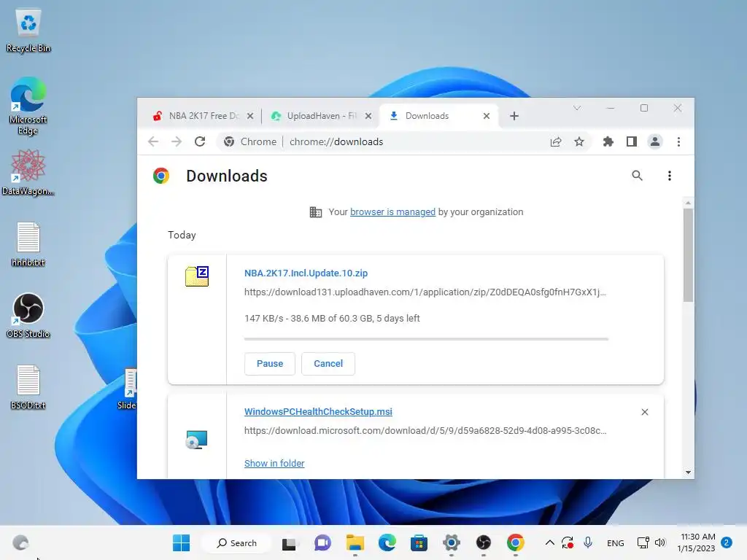The image size is (747, 560).
Task: Open the network tray icon
Action: coord(643,542)
